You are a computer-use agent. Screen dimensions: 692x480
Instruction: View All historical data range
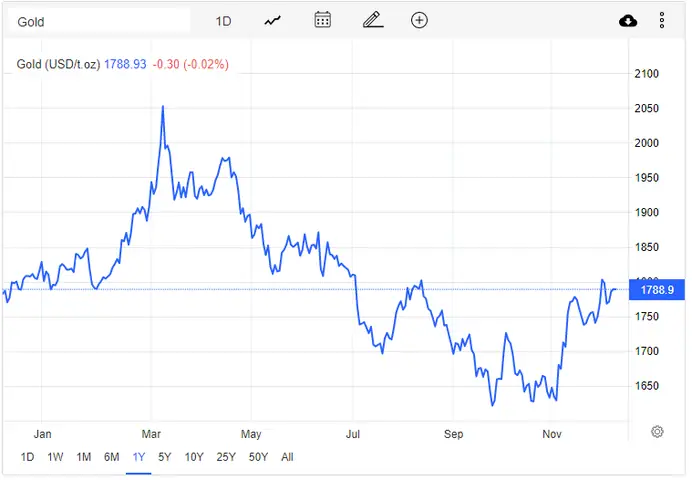287,457
